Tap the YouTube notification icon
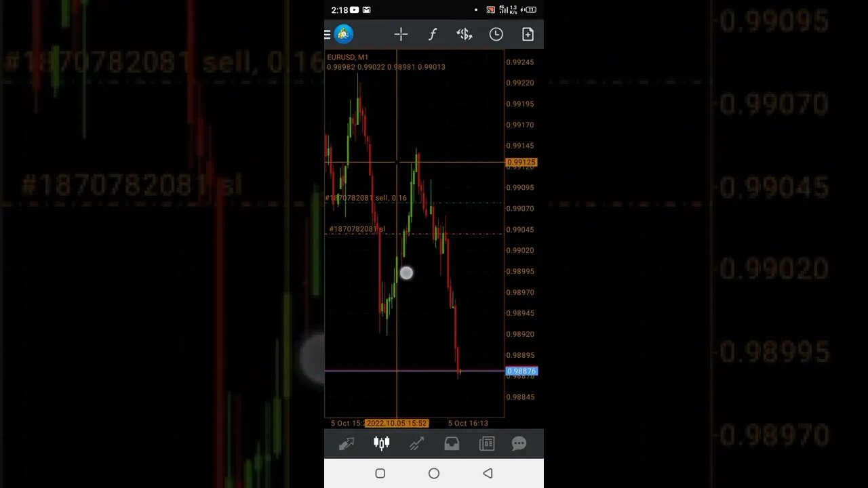868x488 pixels. (355, 10)
